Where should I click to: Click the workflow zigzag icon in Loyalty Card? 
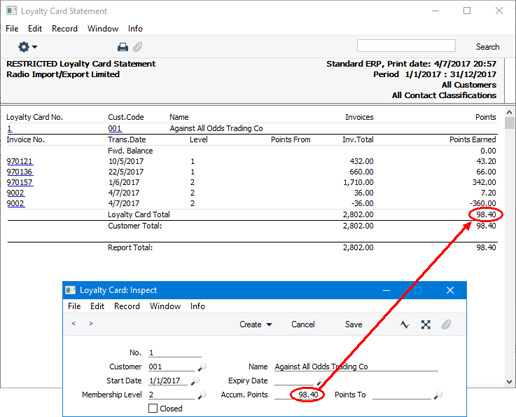pyautogui.click(x=405, y=324)
